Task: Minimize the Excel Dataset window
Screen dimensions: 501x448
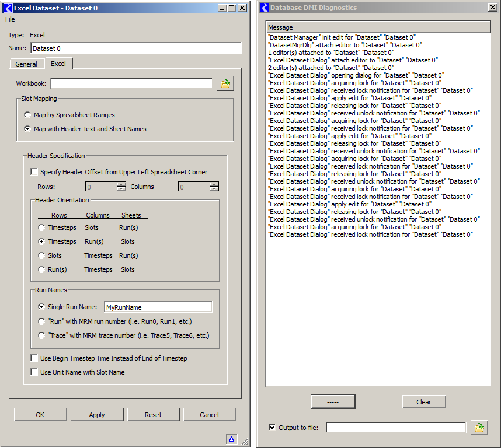Action: (222, 8)
